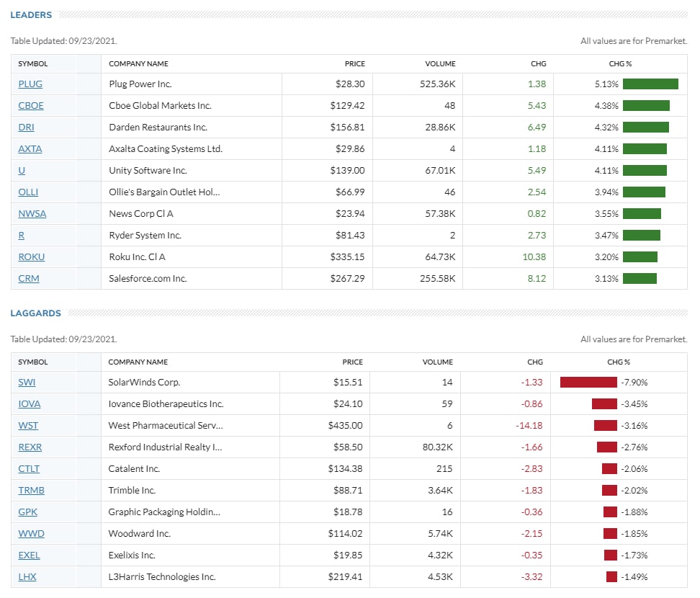Click Trimble Inc. company name

click(x=132, y=491)
